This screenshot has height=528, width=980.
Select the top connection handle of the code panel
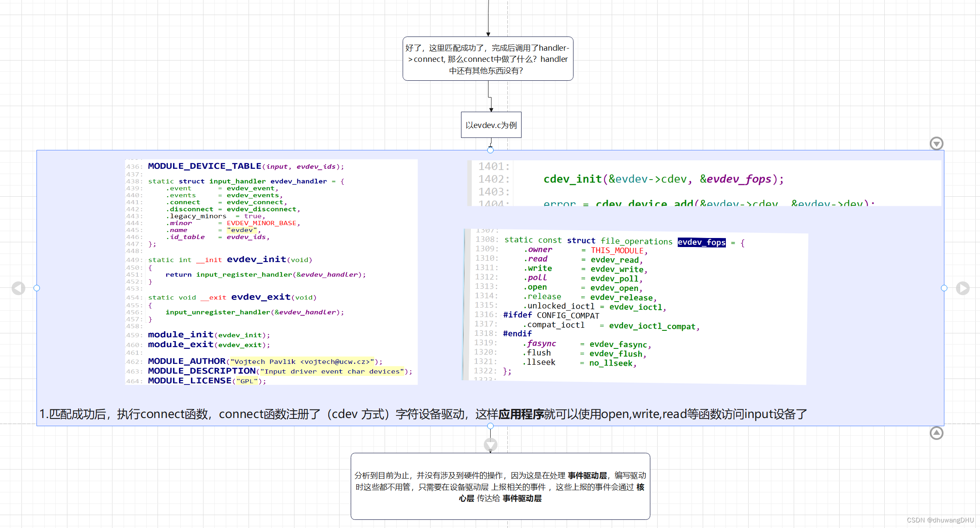490,150
